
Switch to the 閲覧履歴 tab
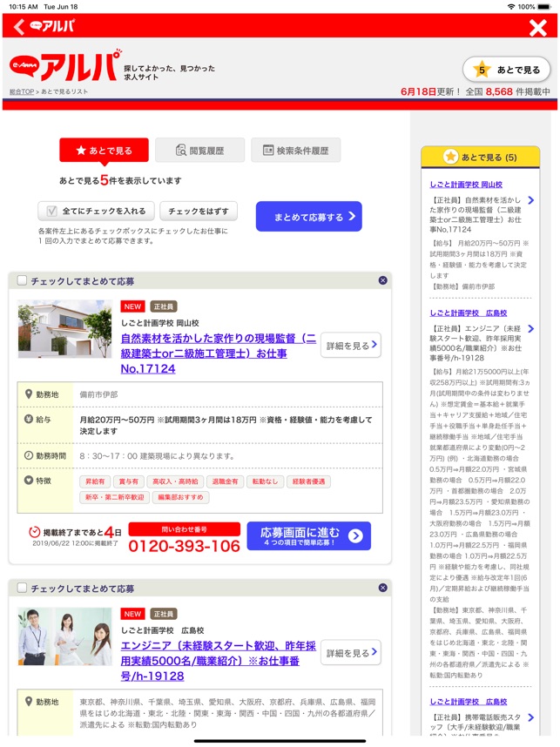click(199, 151)
